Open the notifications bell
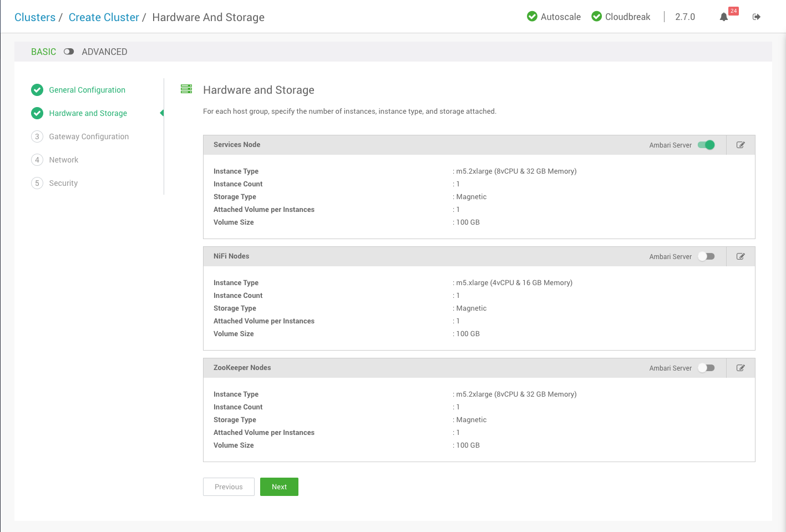The width and height of the screenshot is (786, 532). pos(723,17)
